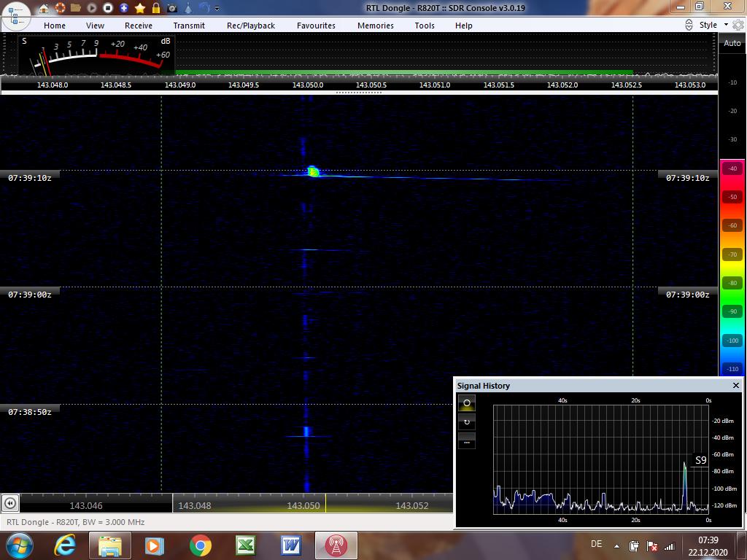Viewport: 747px width, 560px height.
Task: Open Excel from taskbar
Action: (246, 545)
